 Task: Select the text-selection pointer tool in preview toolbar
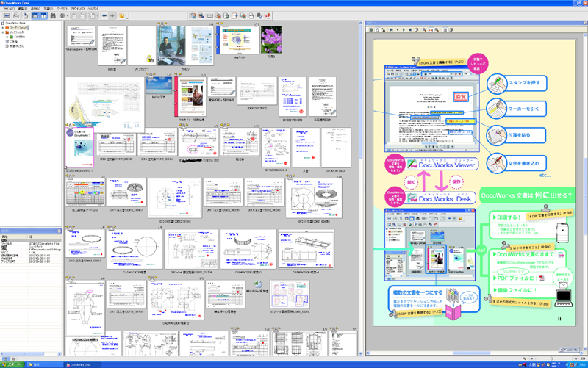[383, 29]
